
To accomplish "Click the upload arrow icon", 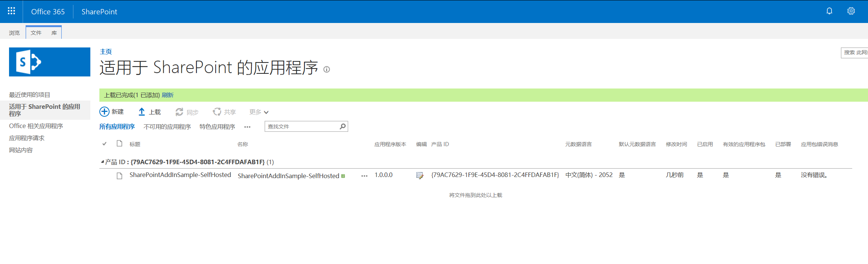I will [142, 112].
